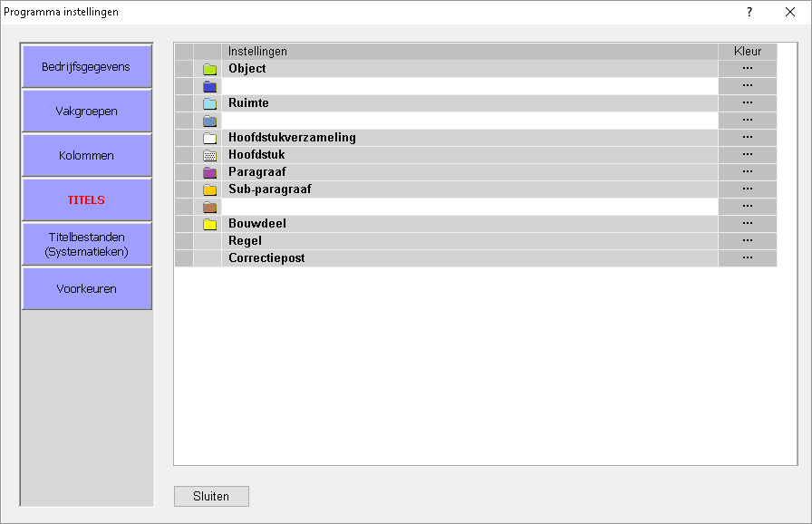
Task: Open the color picker for Object
Action: (x=747, y=69)
